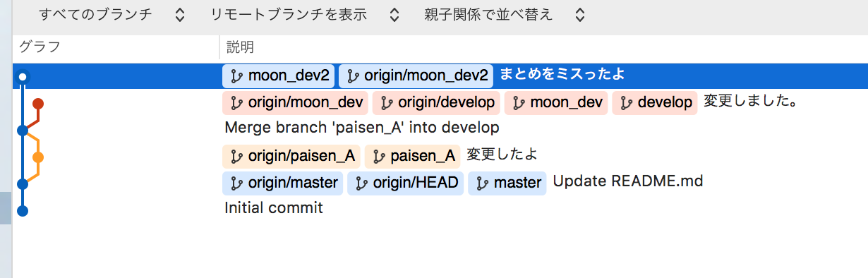868x278 pixels.
Task: Select the Initial commit row
Action: tap(274, 208)
